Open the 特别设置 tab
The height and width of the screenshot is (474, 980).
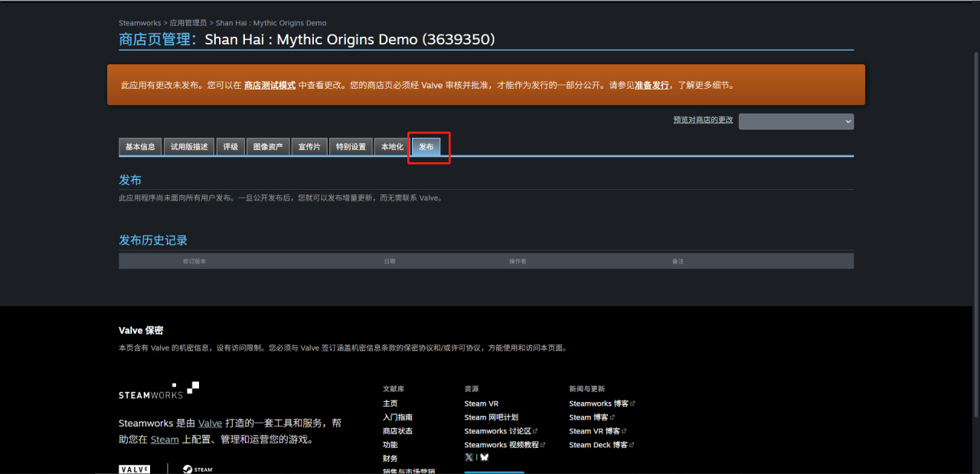(x=351, y=147)
